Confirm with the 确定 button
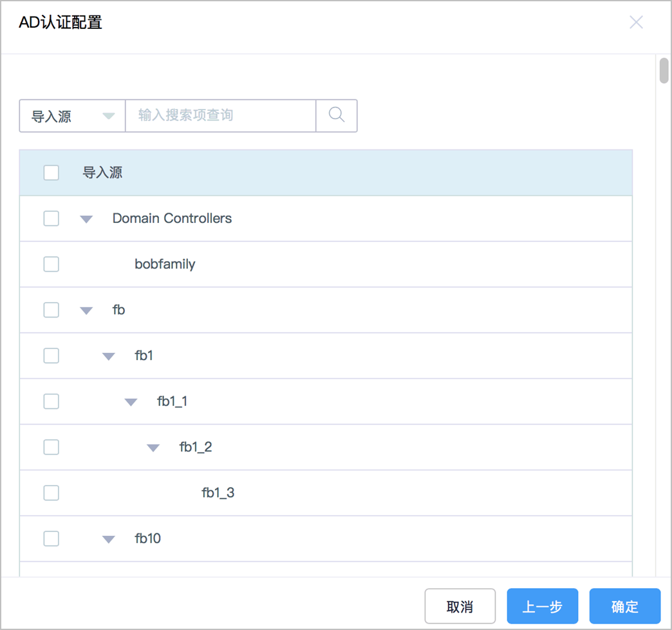This screenshot has height=630, width=672. tap(625, 606)
